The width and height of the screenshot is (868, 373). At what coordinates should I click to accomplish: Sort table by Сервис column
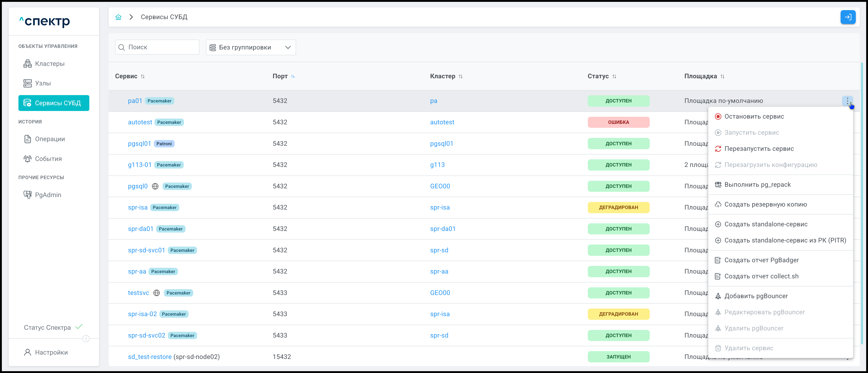143,76
